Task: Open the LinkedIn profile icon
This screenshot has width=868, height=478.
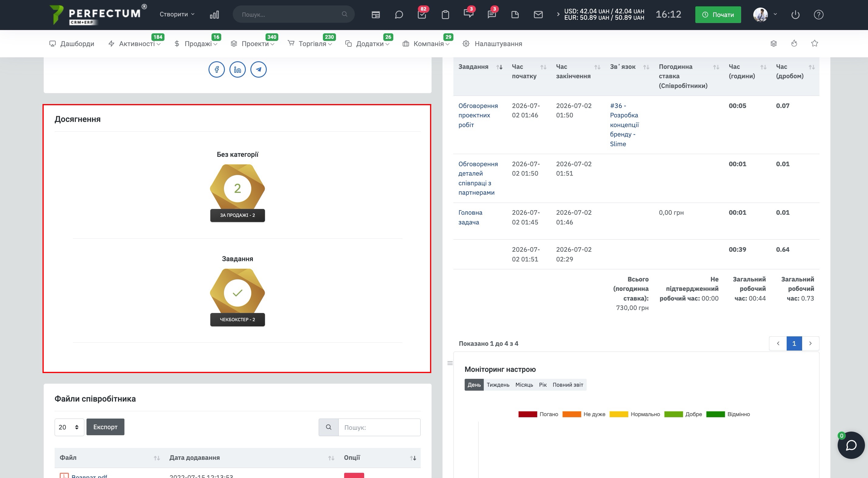Action: coord(238,70)
